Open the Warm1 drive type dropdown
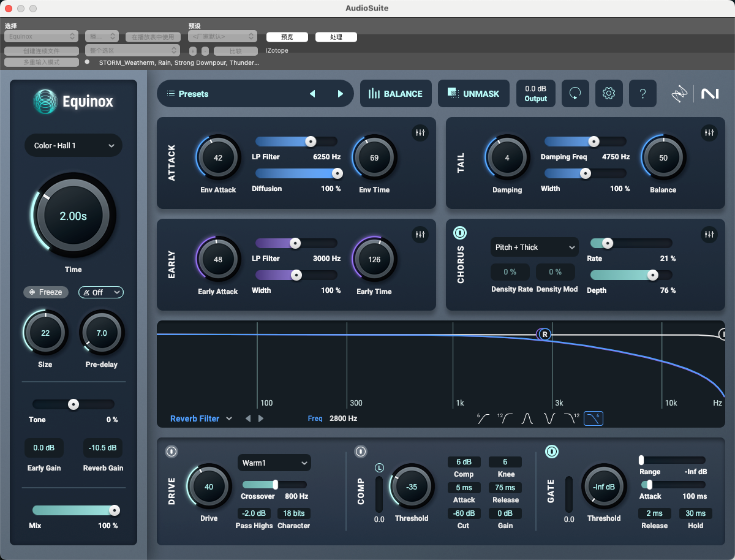 point(274,463)
